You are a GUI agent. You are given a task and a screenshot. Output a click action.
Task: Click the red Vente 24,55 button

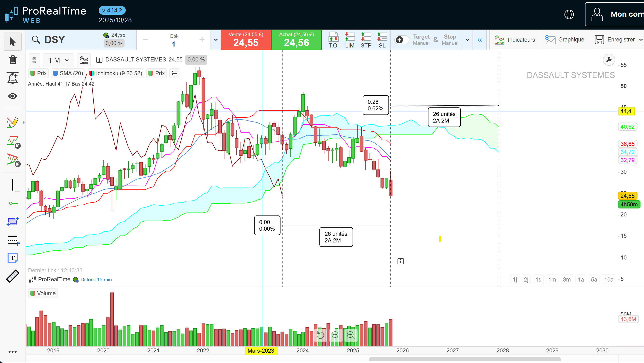coord(246,40)
